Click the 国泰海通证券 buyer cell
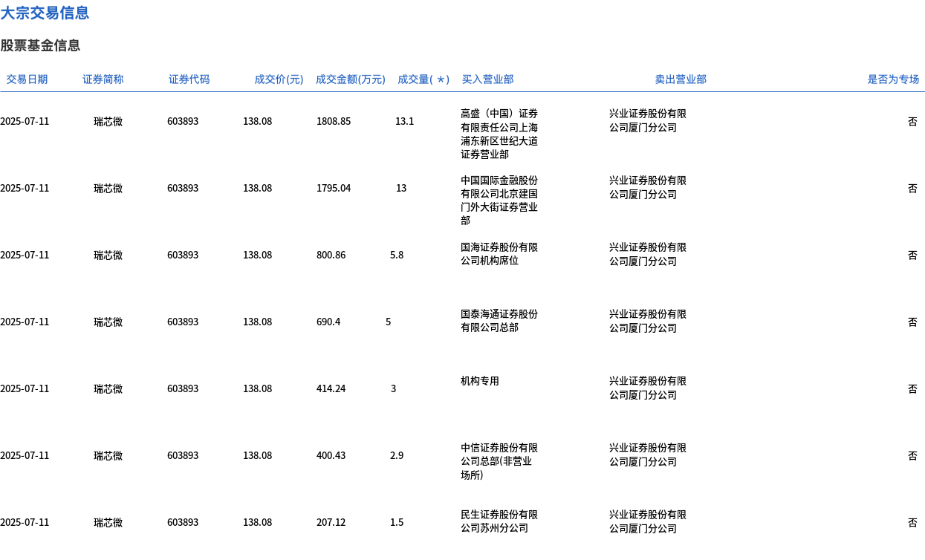Image resolution: width=925 pixels, height=560 pixels. point(499,321)
